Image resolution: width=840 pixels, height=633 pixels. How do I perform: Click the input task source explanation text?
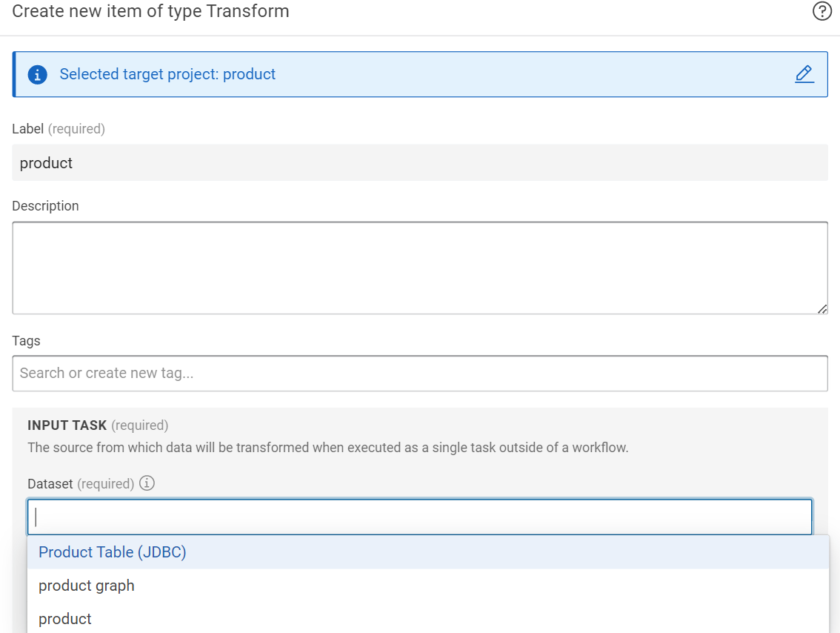point(327,448)
